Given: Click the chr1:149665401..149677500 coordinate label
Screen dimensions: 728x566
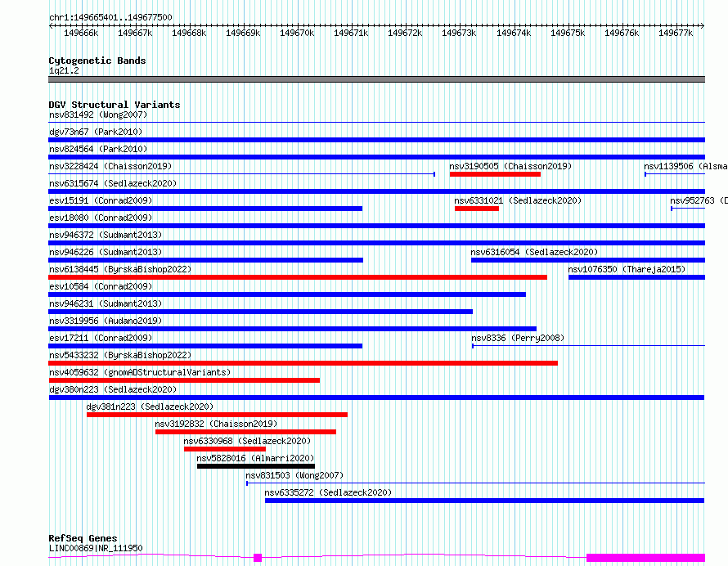Looking at the screenshot, I should click(x=110, y=18).
